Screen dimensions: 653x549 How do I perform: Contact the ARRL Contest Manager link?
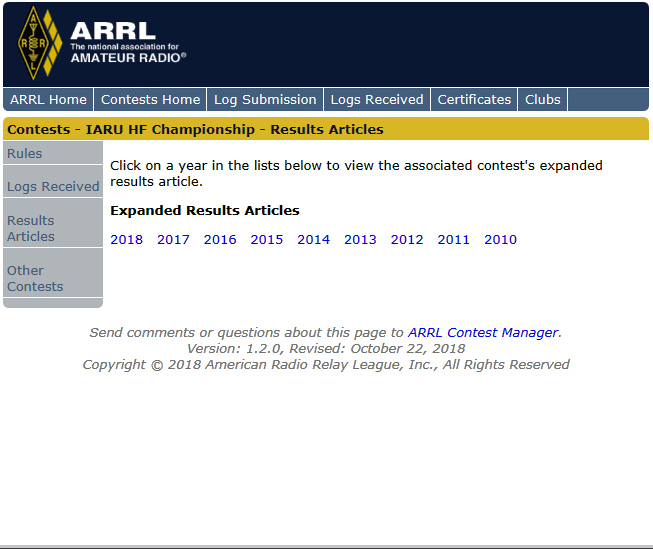click(x=483, y=332)
